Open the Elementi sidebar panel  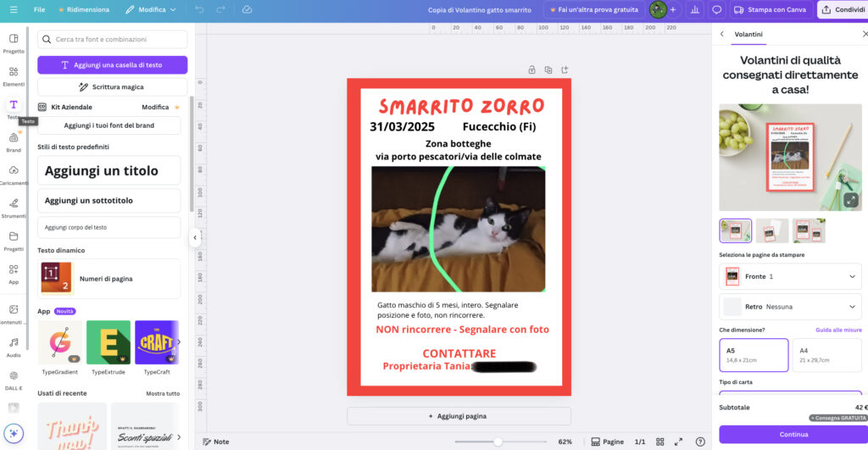coord(14,76)
